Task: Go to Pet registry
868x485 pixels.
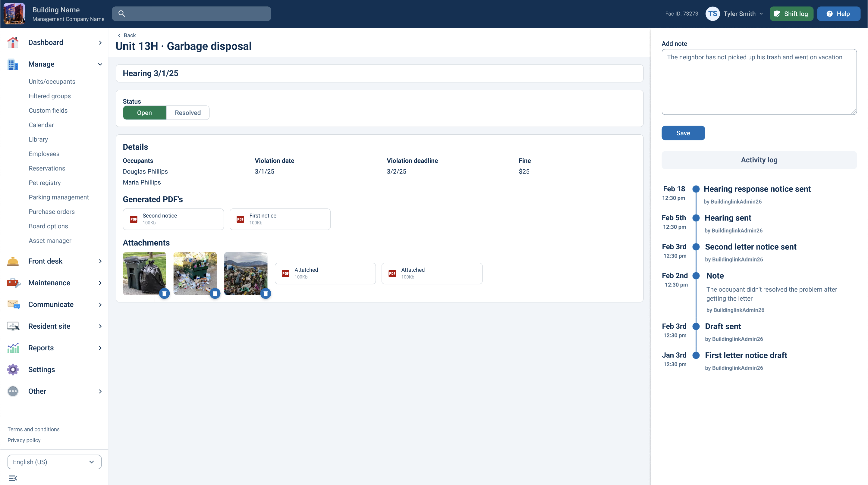Action: [45, 183]
